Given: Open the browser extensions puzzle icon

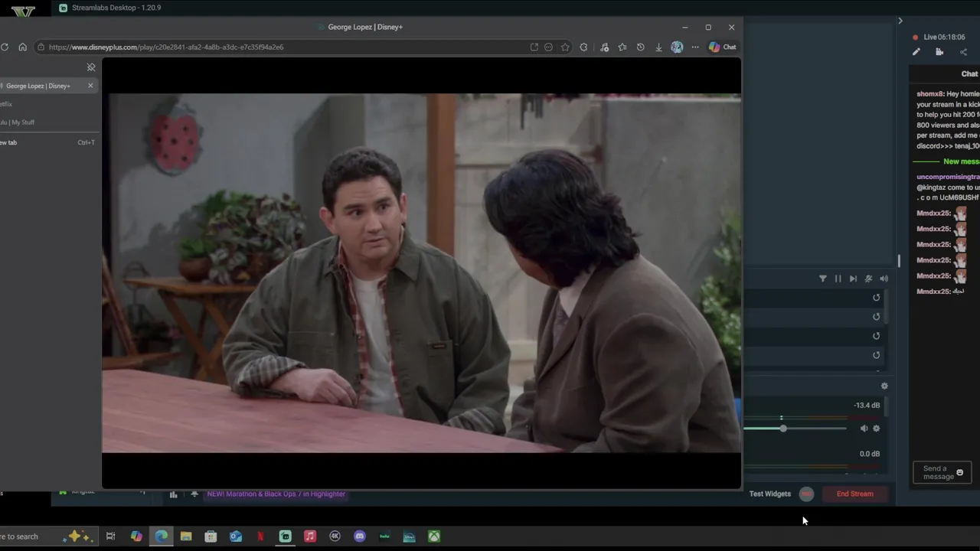Looking at the screenshot, I should pyautogui.click(x=583, y=47).
